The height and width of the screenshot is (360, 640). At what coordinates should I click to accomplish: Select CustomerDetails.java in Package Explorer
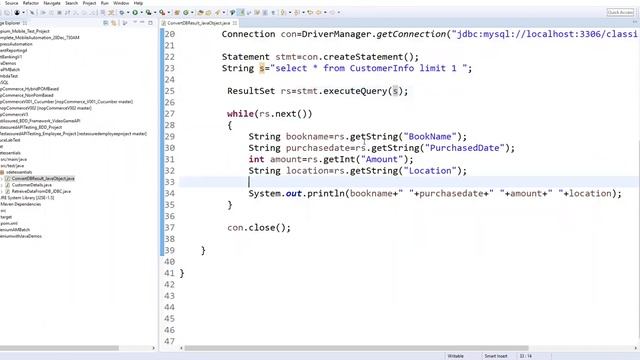(x=31, y=185)
